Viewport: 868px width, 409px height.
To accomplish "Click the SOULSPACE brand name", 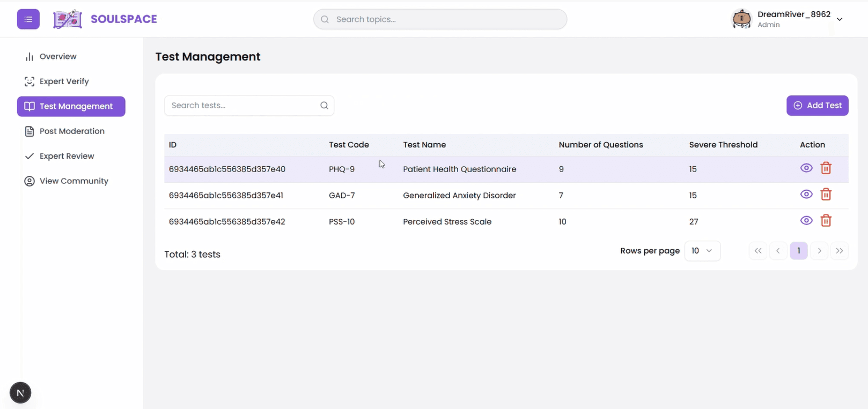I will (x=124, y=19).
